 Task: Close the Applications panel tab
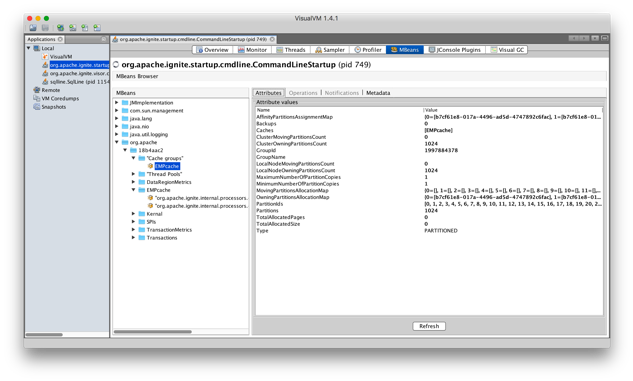point(60,39)
